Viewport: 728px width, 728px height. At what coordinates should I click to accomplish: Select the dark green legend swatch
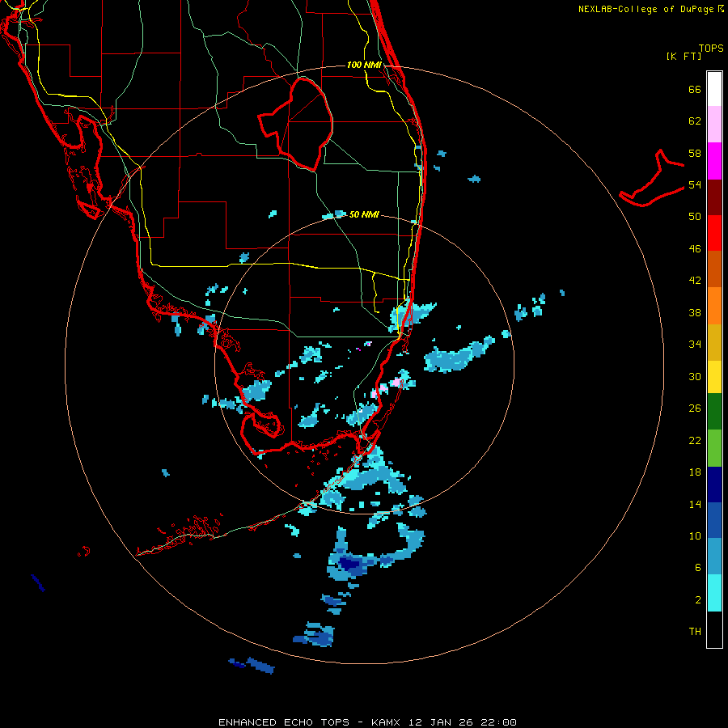tap(714, 412)
